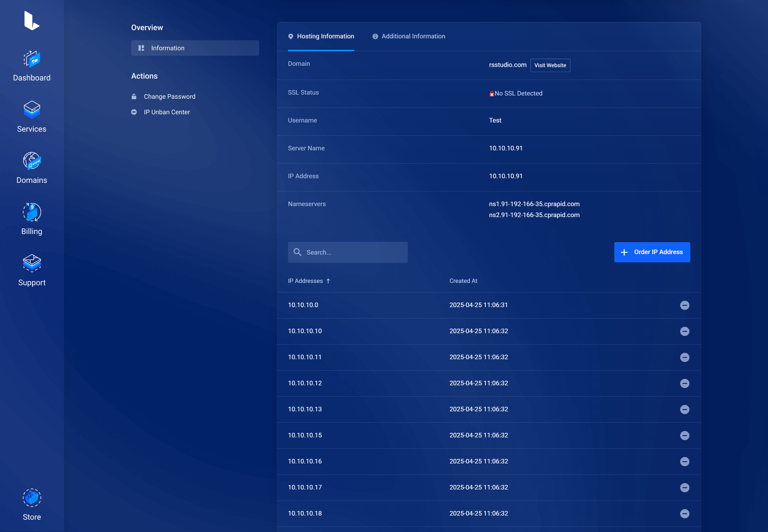Click Server Name value 10.10.10.91
768x532 pixels.
point(506,148)
